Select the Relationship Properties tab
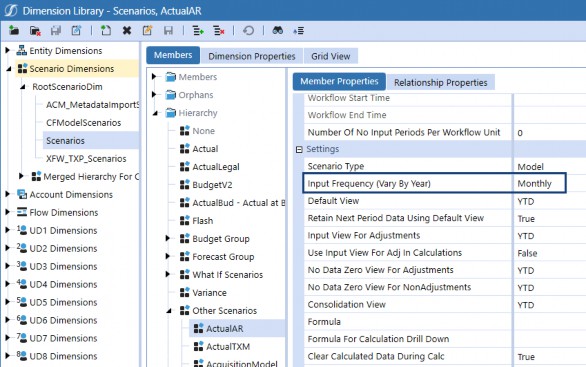The image size is (586, 367). pyautogui.click(x=441, y=82)
